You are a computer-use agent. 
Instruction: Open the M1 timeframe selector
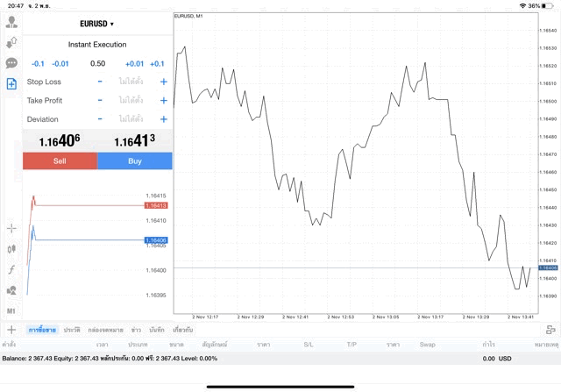[x=11, y=310]
